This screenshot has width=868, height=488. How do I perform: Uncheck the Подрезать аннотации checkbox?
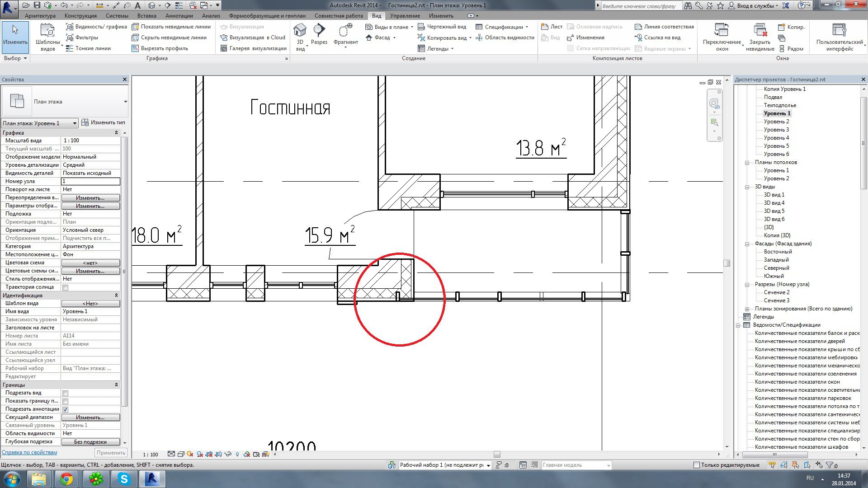(65, 409)
